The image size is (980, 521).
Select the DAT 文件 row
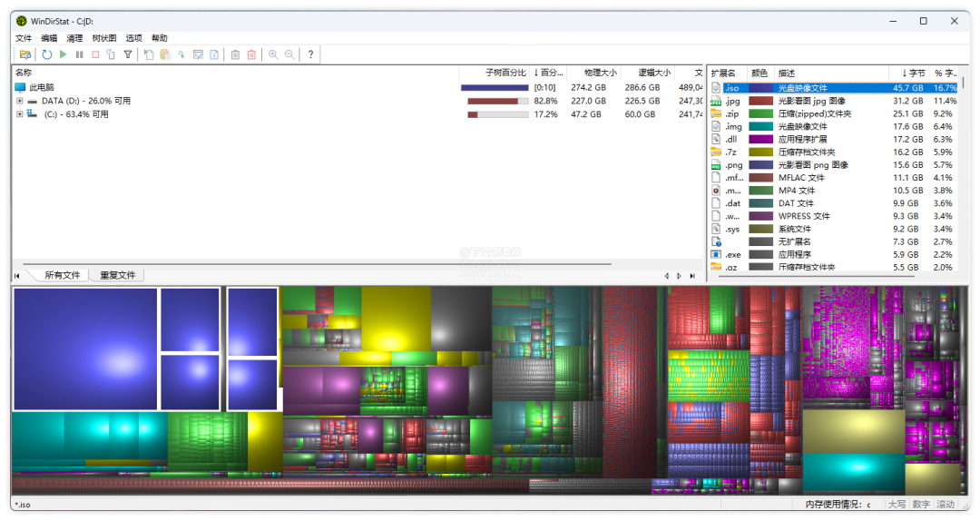(x=834, y=203)
